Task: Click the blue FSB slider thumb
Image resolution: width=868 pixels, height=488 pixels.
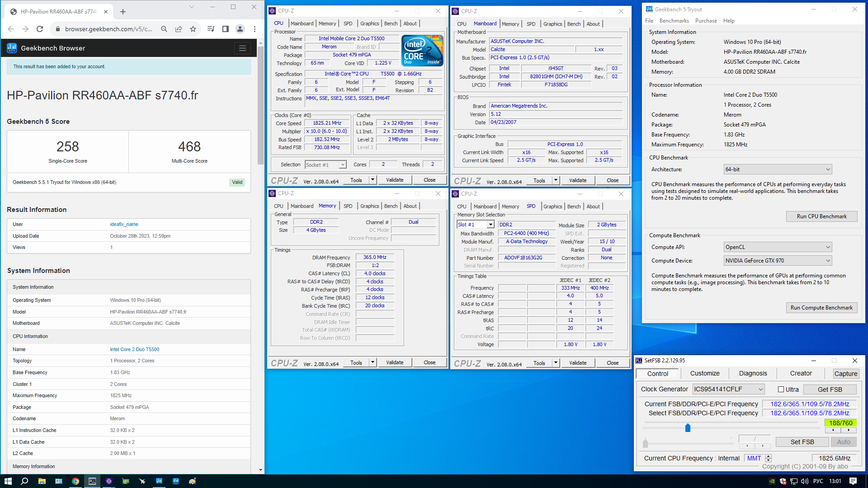Action: click(688, 427)
